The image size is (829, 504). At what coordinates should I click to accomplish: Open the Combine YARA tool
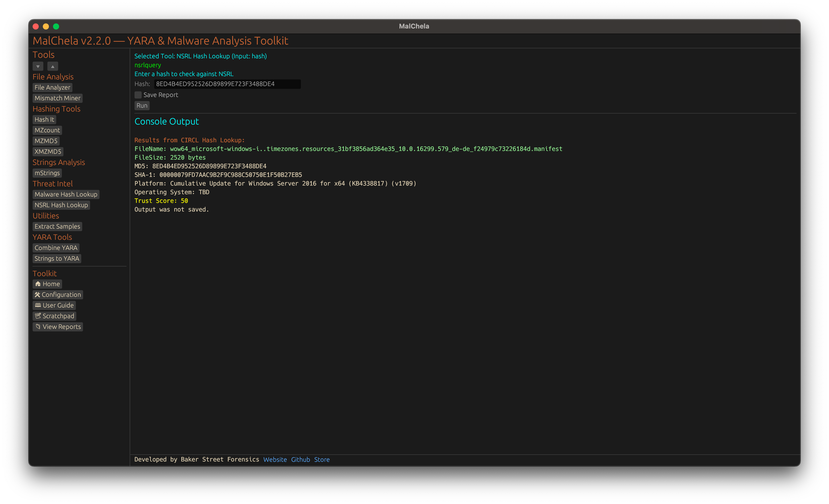pyautogui.click(x=56, y=248)
